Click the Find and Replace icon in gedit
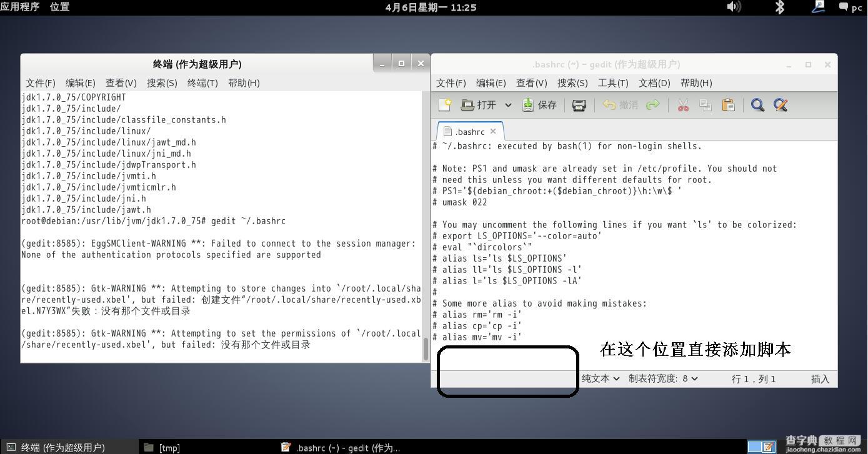The image size is (868, 454). 780,105
